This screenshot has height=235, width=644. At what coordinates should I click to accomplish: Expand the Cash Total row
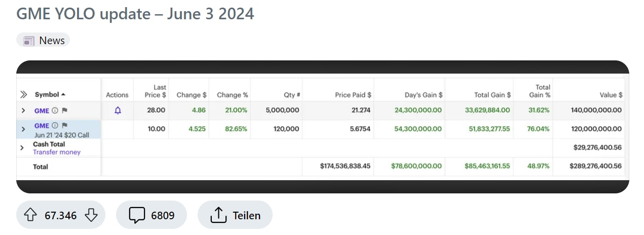[x=22, y=148]
